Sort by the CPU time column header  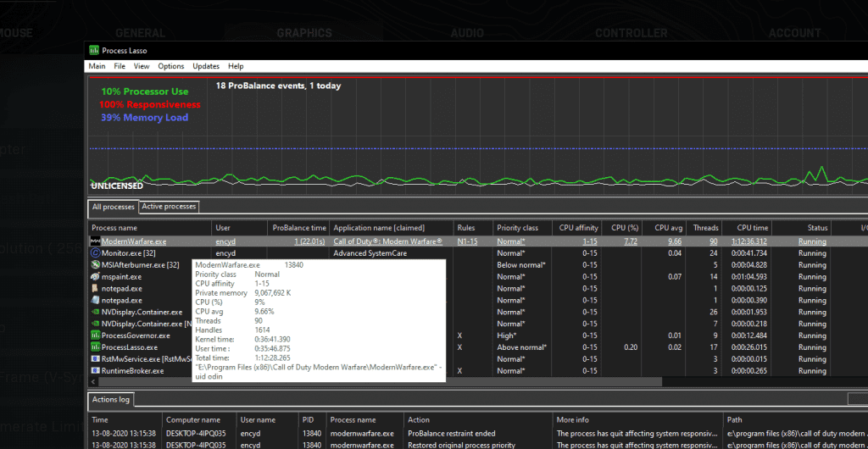point(748,228)
